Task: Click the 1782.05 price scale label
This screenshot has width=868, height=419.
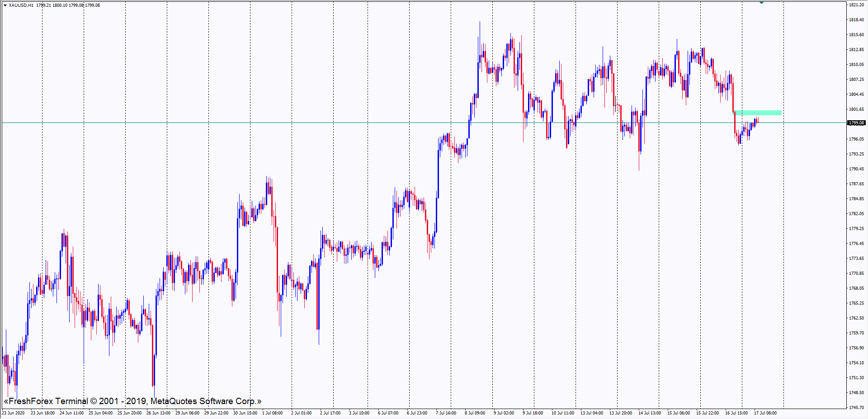Action: pos(856,214)
